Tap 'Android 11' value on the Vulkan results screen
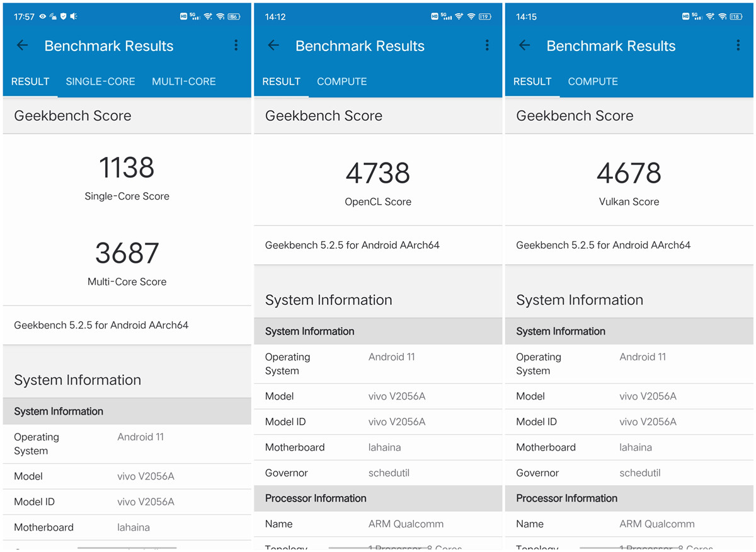Screen dimensions: 756x552 (643, 357)
